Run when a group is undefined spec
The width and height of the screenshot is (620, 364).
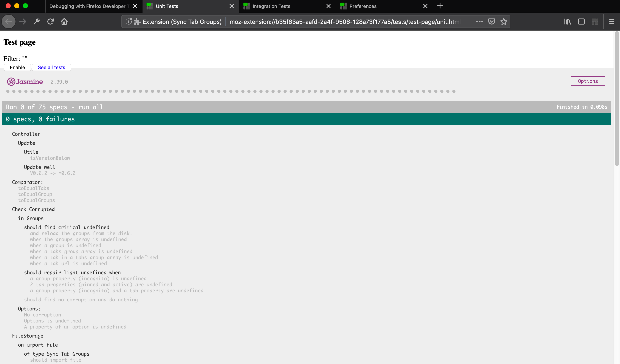[x=65, y=245]
